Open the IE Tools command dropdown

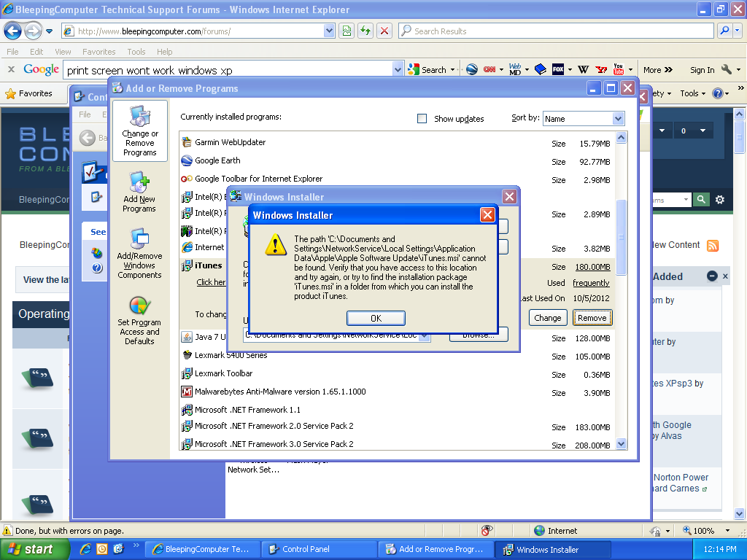click(693, 93)
